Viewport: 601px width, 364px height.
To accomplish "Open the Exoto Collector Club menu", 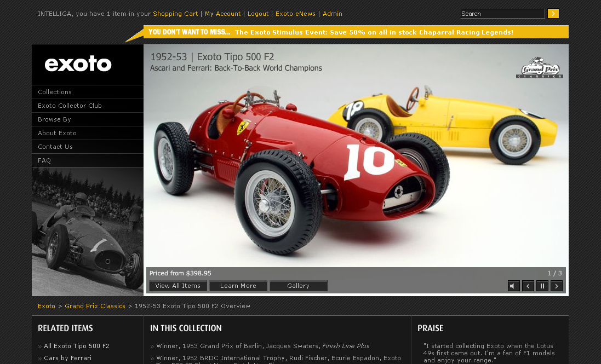I will (x=70, y=106).
